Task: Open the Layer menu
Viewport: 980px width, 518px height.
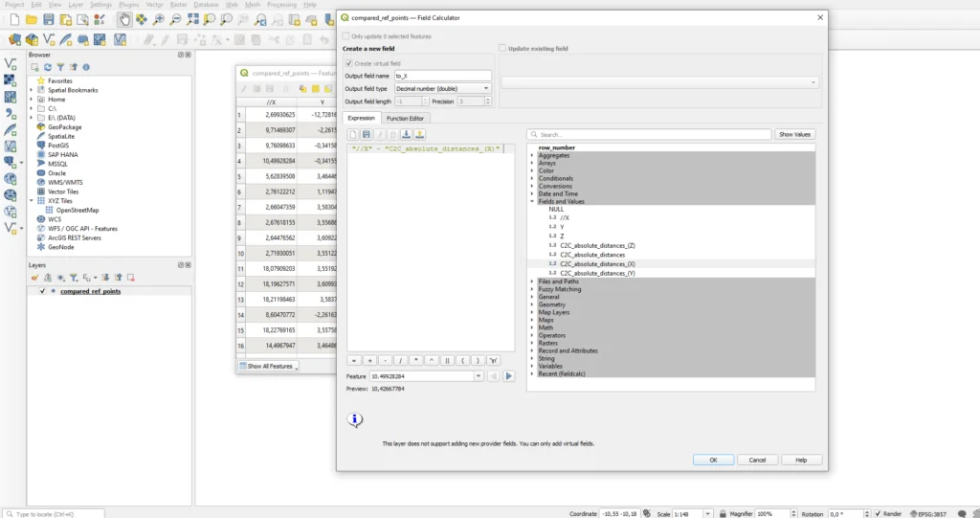Action: 76,5
